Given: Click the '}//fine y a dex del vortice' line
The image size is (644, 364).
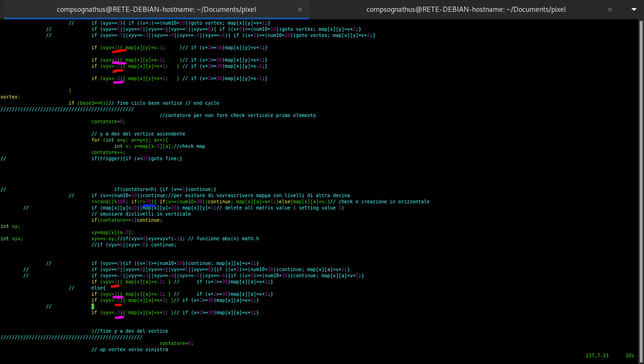Looking at the screenshot, I should pos(130,331).
